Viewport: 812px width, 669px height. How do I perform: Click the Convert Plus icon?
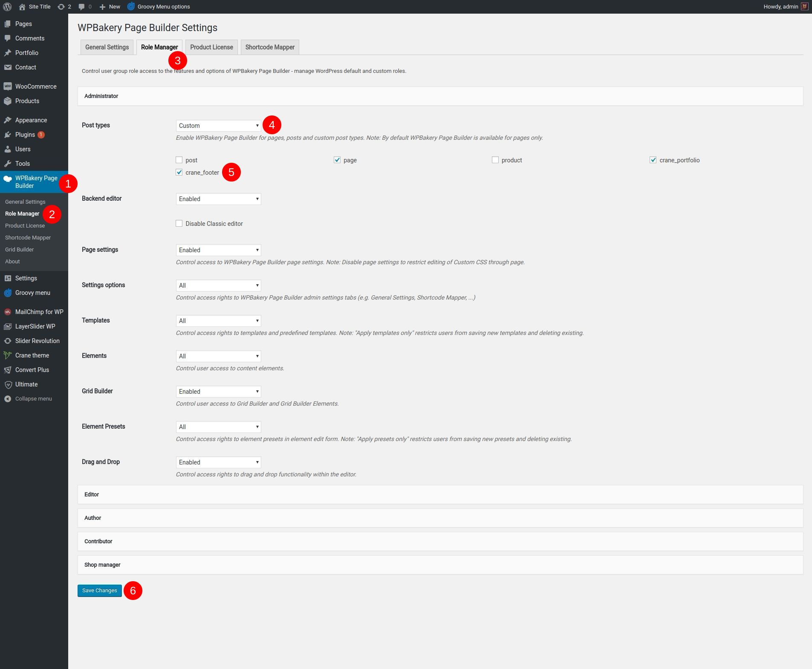(8, 370)
